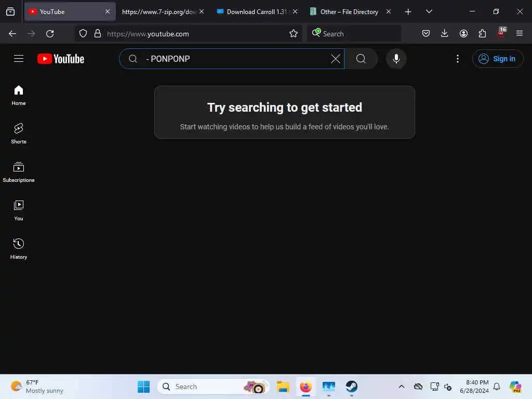
Task: Open the Extensions puzzle icon
Action: 482,34
